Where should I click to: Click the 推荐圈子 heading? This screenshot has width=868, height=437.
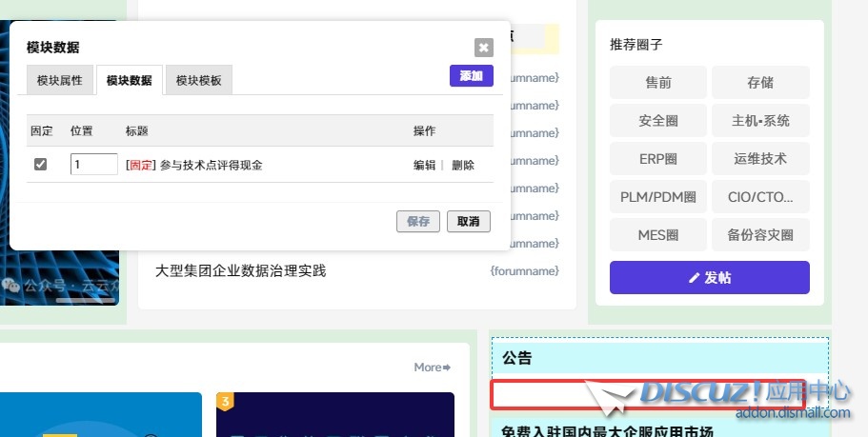click(x=636, y=45)
